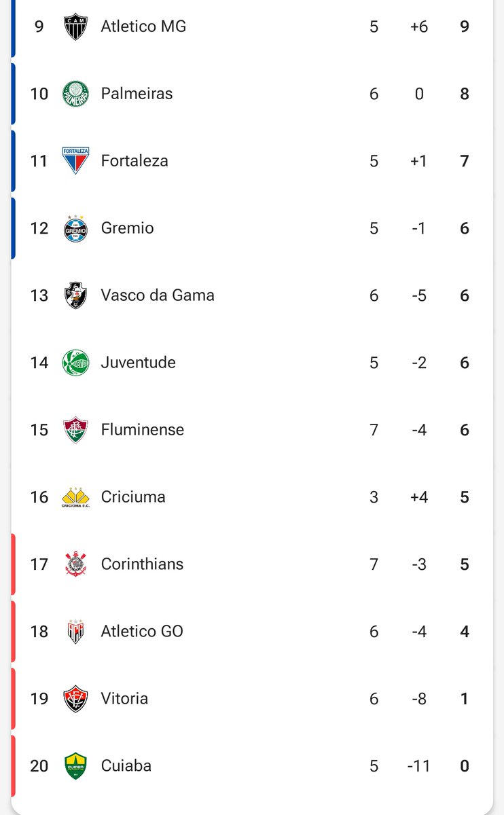Tap the Fortaleza shield logo

click(75, 161)
